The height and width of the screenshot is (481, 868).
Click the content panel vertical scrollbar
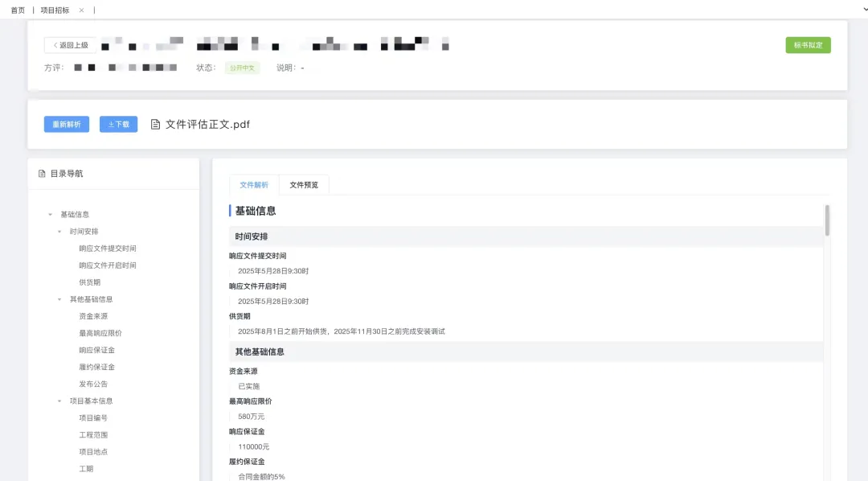827,220
